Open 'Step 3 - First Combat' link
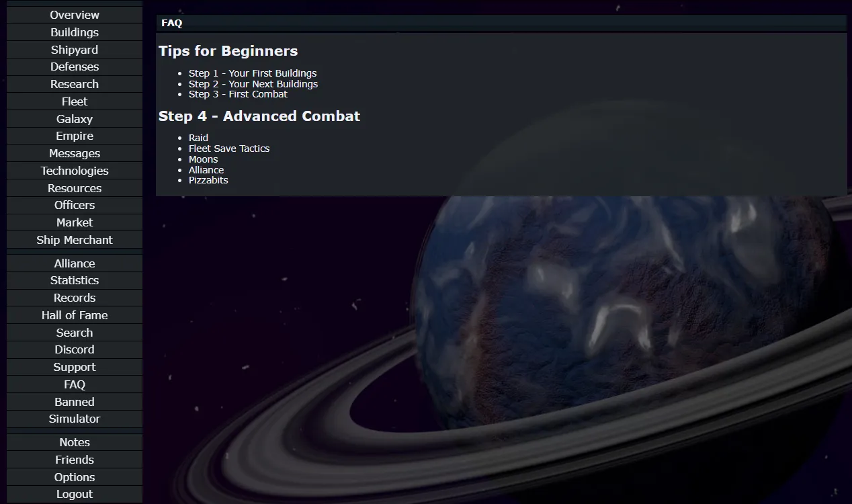The height and width of the screenshot is (504, 852). coord(238,94)
